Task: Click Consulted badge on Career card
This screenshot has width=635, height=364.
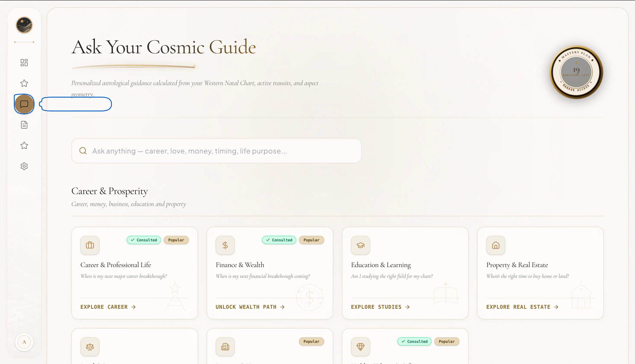Action: (144, 240)
